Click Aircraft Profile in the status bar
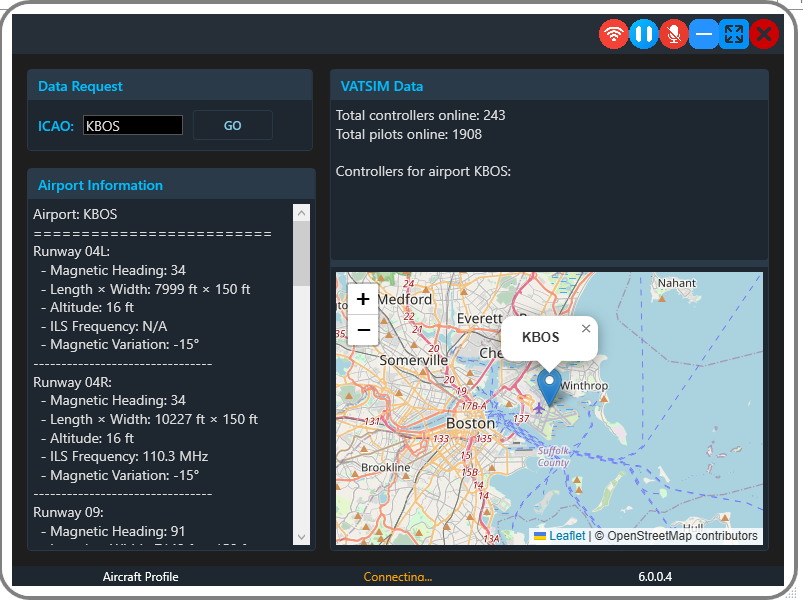The width and height of the screenshot is (803, 608). point(140,577)
